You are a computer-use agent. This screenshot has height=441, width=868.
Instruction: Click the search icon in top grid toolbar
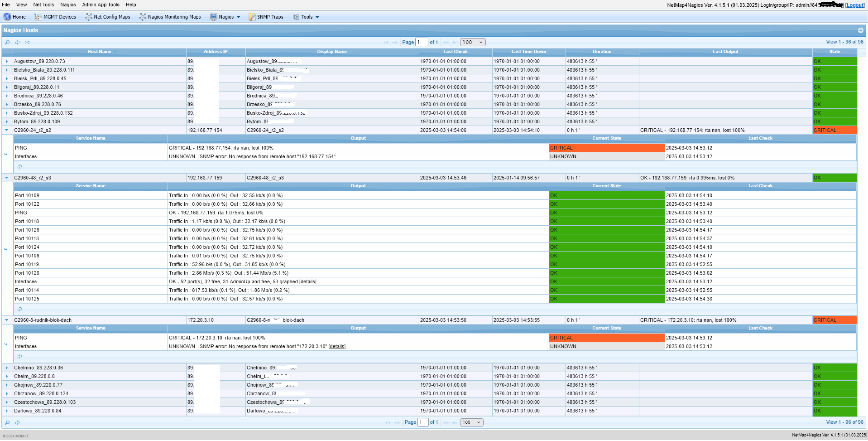click(x=7, y=42)
